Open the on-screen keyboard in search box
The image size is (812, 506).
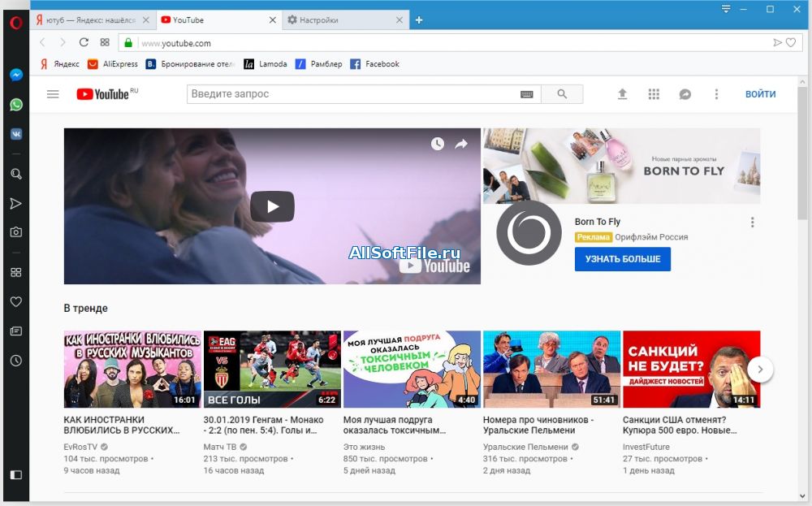[x=527, y=94]
